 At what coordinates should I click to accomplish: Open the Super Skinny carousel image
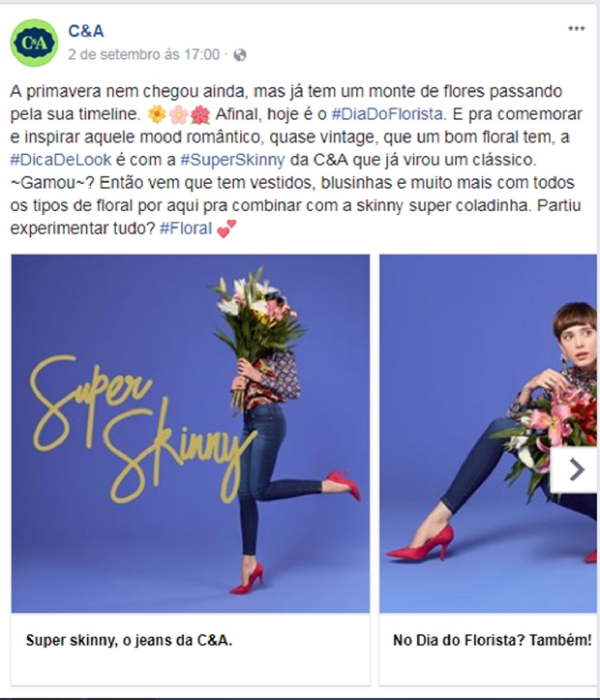click(x=191, y=434)
